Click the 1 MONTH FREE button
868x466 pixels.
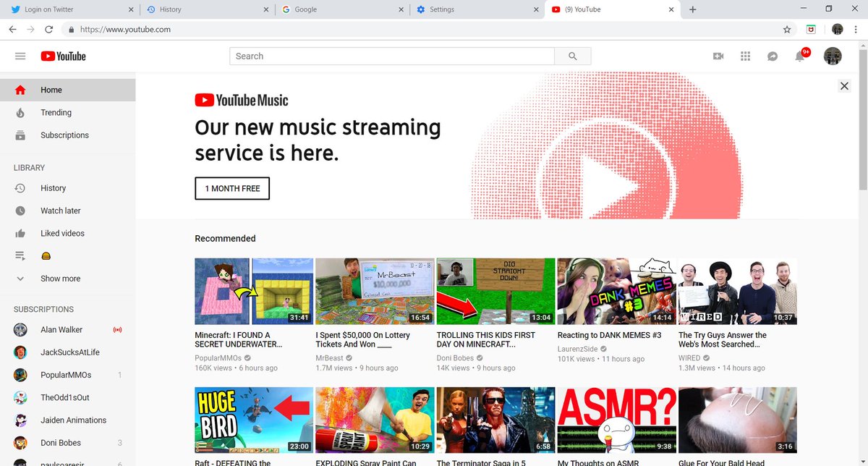click(232, 188)
